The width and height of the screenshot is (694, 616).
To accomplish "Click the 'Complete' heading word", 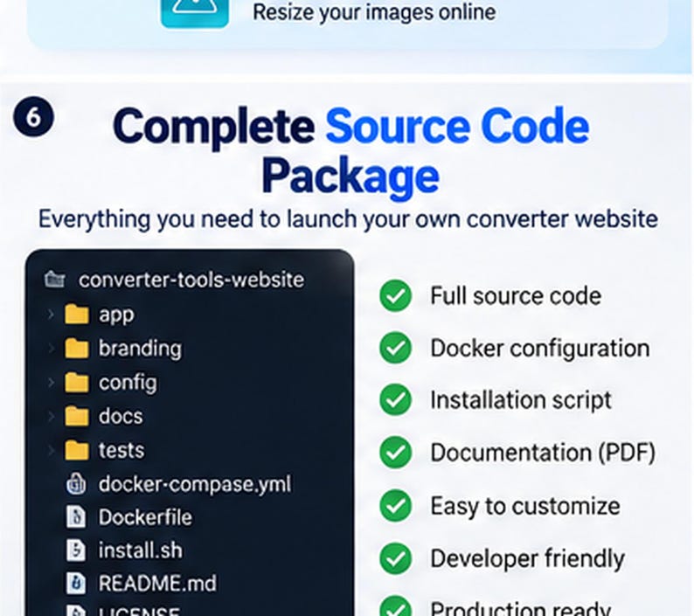I will [x=213, y=128].
